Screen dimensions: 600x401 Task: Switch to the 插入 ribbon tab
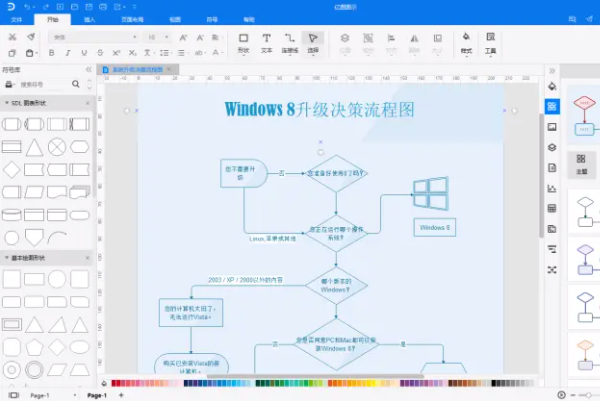(x=90, y=19)
